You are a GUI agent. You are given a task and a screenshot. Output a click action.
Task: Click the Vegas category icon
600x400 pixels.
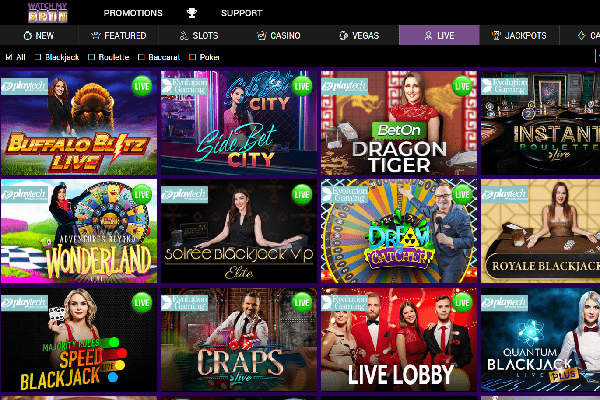[x=343, y=36]
